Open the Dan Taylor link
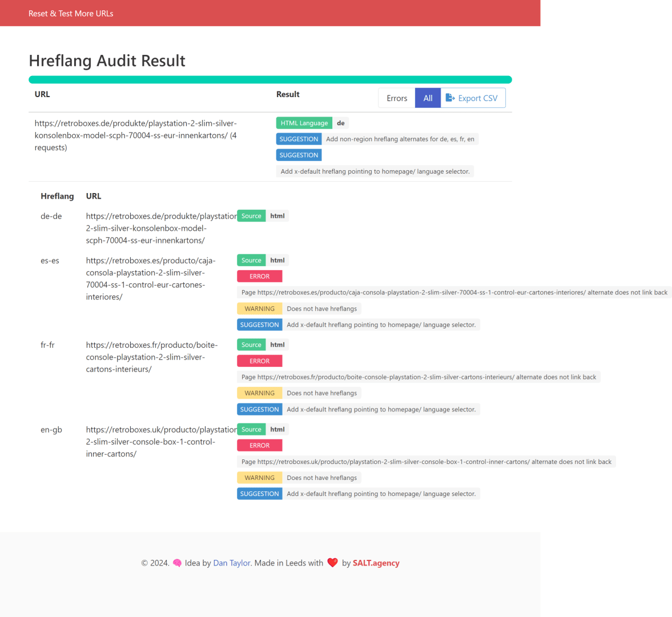Screen dimensions: 672x617 tap(231, 563)
